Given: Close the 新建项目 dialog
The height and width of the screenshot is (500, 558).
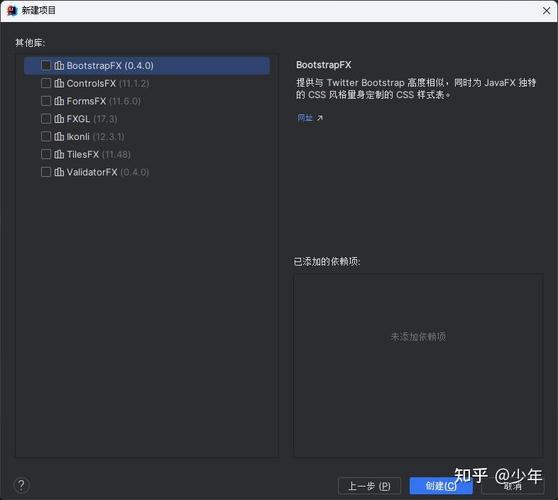Looking at the screenshot, I should (546, 11).
